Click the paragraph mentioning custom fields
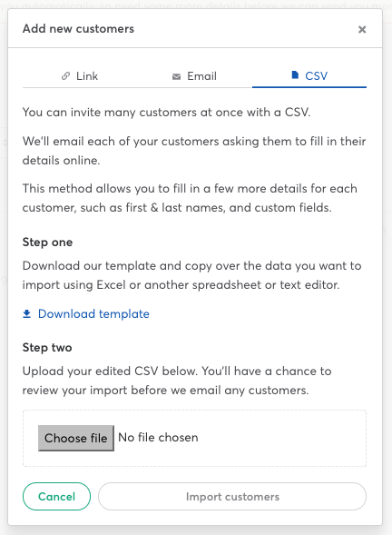 (x=190, y=198)
